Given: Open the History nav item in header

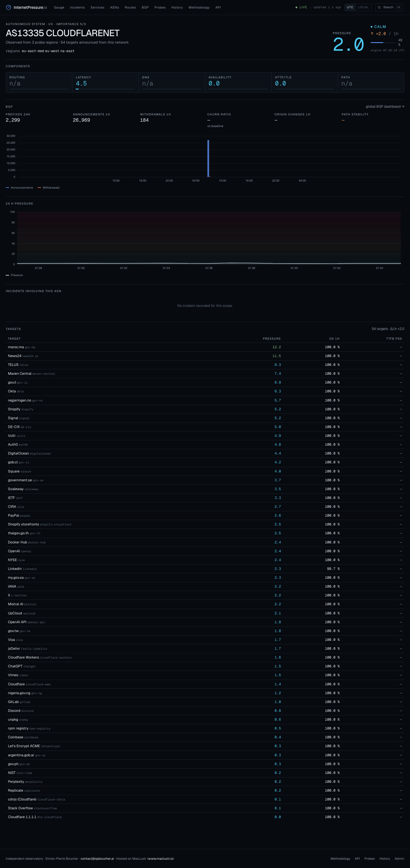Looking at the screenshot, I should coord(177,7).
